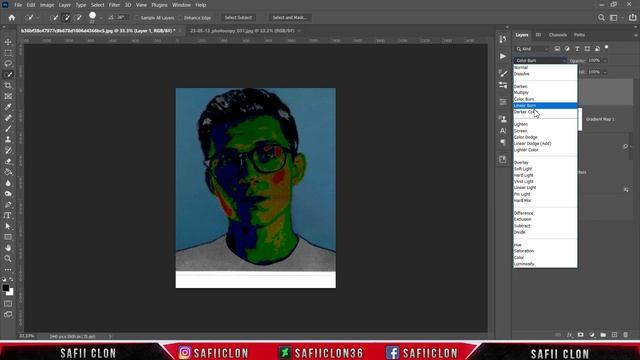The height and width of the screenshot is (360, 640).
Task: Select the Rectangular Marquee tool
Action: tap(8, 53)
